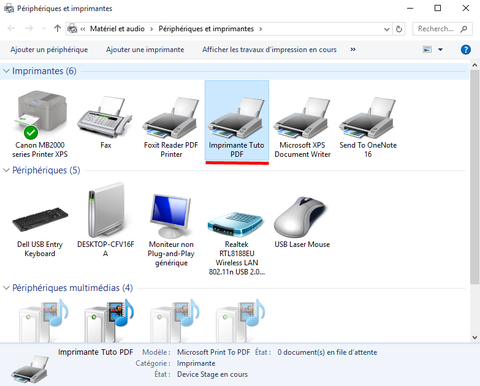The height and width of the screenshot is (386, 480).
Task: Click Ajouter une imprimante
Action: (145, 50)
